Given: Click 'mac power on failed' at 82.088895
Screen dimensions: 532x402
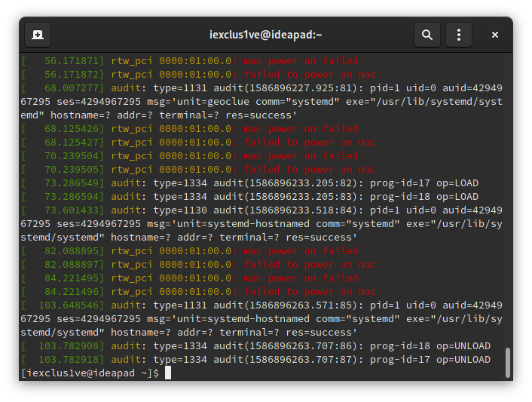Looking at the screenshot, I should [301, 251].
